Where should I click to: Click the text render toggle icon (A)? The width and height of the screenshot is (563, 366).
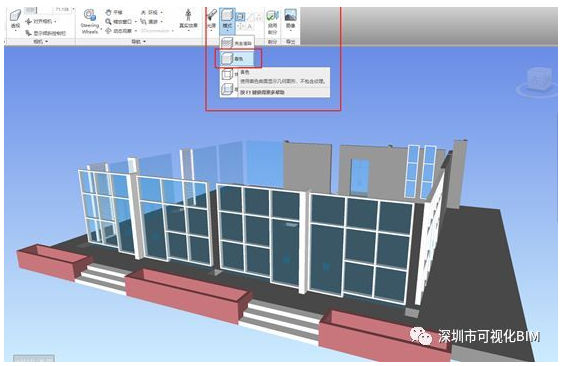point(250,27)
